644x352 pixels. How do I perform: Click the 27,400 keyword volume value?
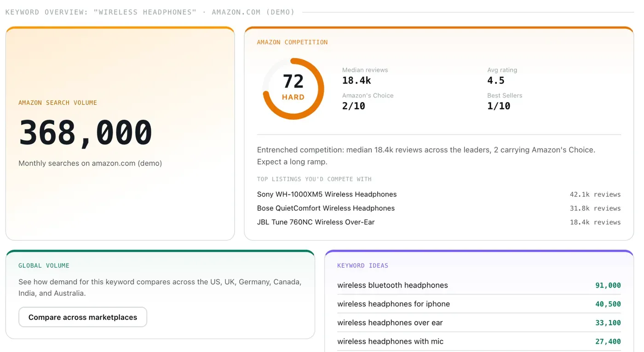[608, 341]
